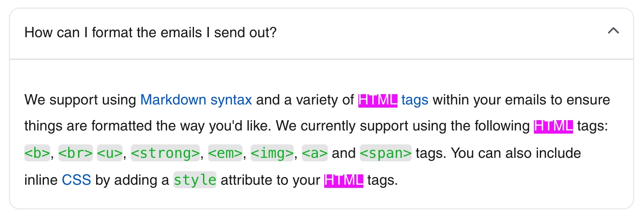Screen dimensions: 644x217
Task: Click the <strong> code tag
Action: coord(165,153)
